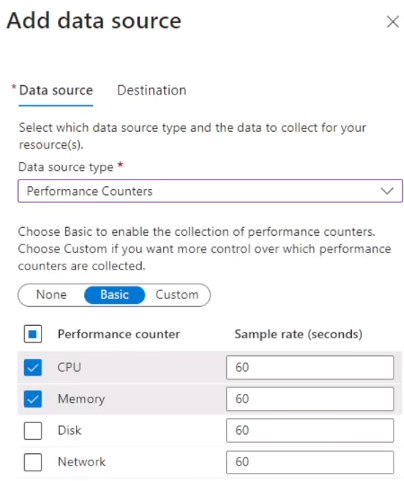Click the Add data source heading
Viewport: 404px width, 481px height.
point(94,21)
